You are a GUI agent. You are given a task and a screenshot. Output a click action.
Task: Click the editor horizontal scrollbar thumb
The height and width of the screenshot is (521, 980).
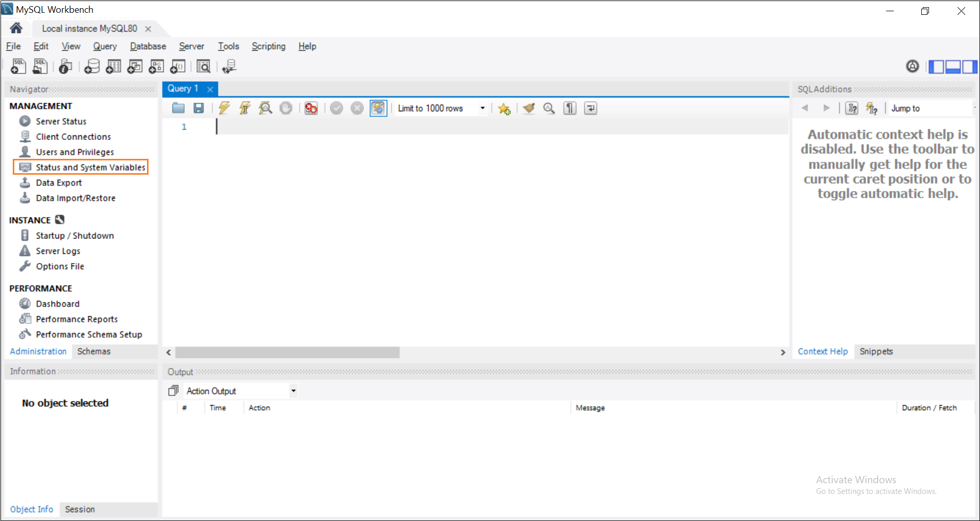(287, 352)
